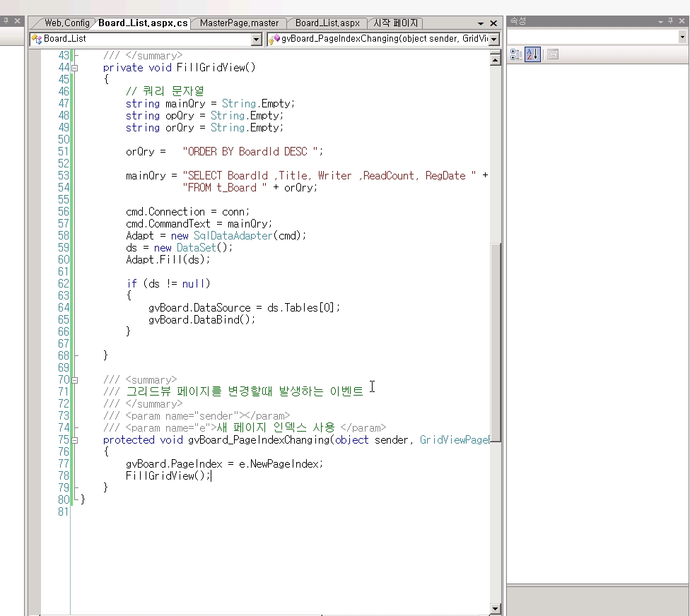Click the Alphabetical sort icon in properties
The image size is (690, 616).
click(x=532, y=54)
